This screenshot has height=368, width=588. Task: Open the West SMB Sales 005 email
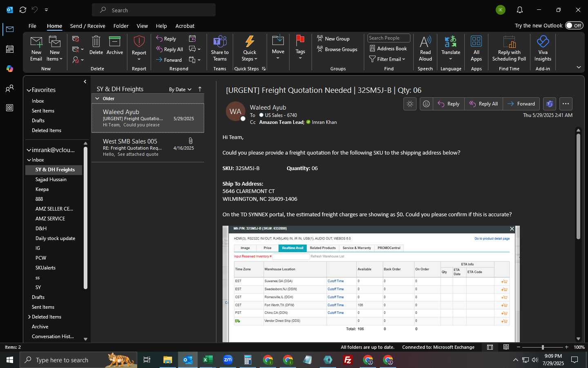[148, 148]
